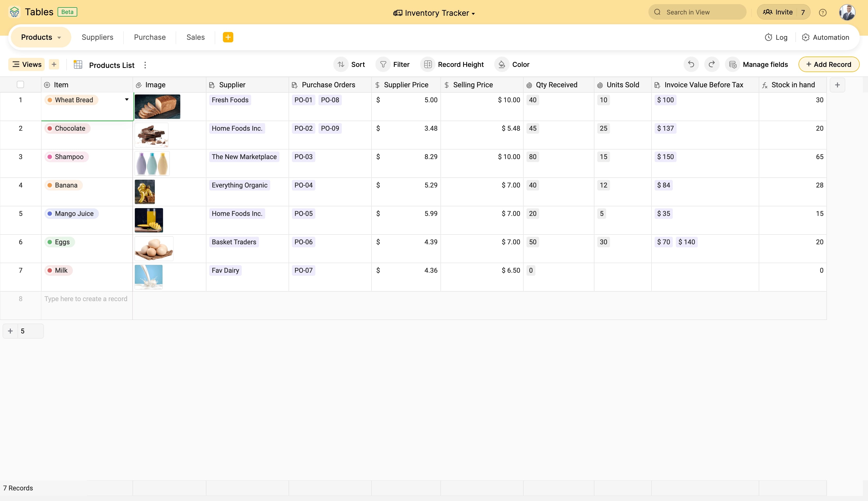This screenshot has height=501, width=868.
Task: Click the Qty Received rollup icon
Action: pos(529,85)
